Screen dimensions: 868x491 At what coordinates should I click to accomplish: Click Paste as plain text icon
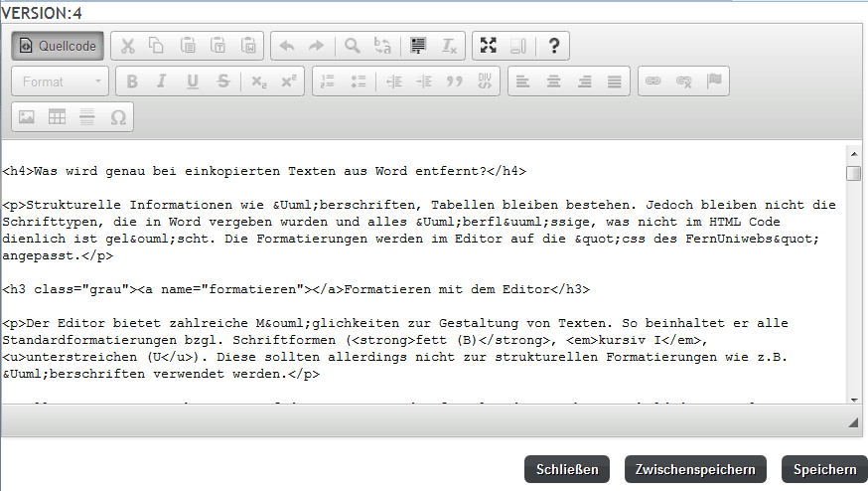tap(218, 46)
